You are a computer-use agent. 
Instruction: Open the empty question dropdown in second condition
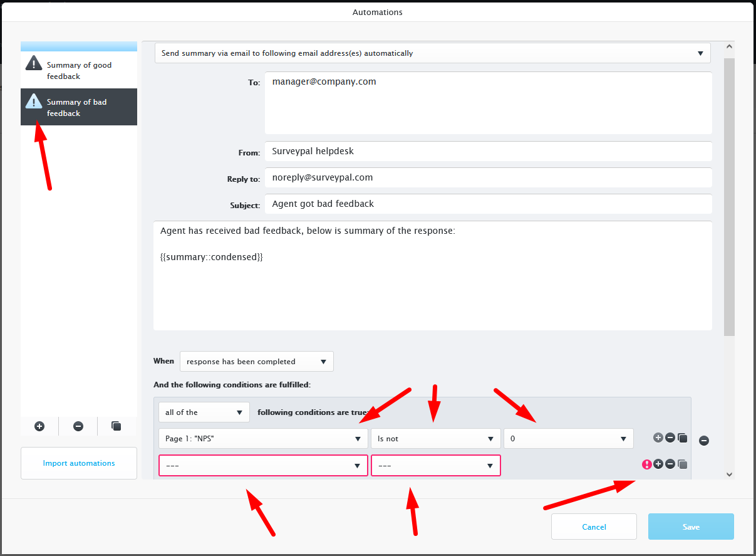263,466
